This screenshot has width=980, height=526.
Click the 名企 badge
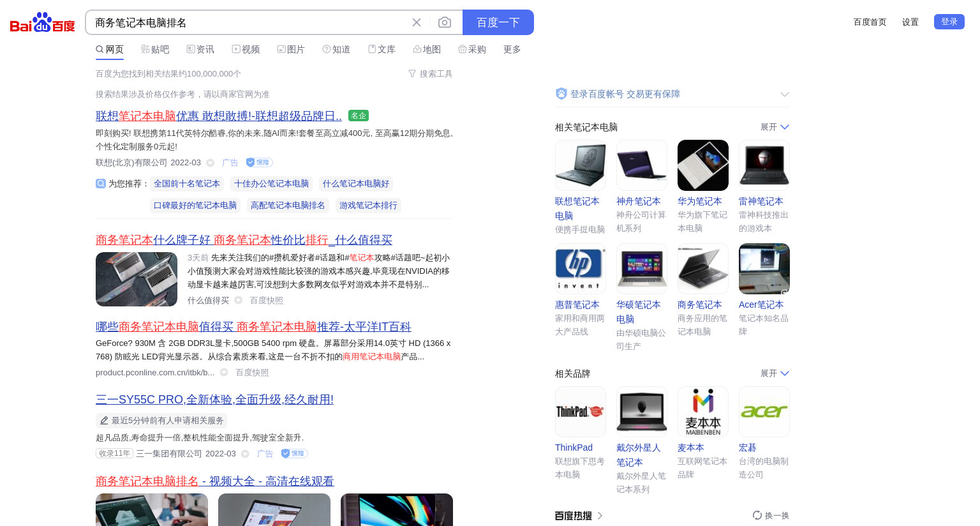pos(359,116)
